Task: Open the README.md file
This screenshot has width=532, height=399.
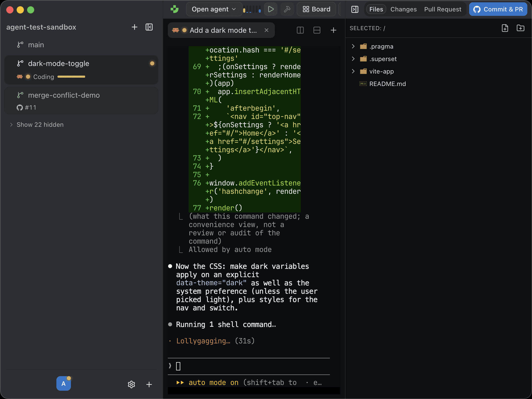Action: coord(387,84)
